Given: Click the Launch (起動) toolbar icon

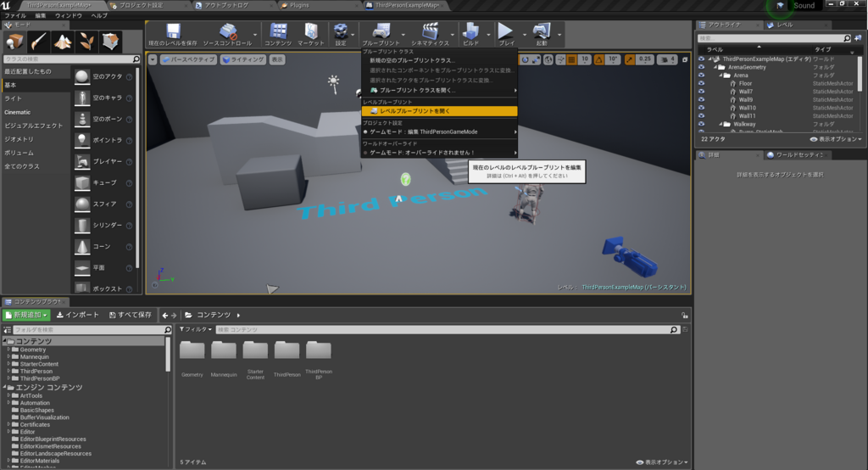Looking at the screenshot, I should [542, 31].
